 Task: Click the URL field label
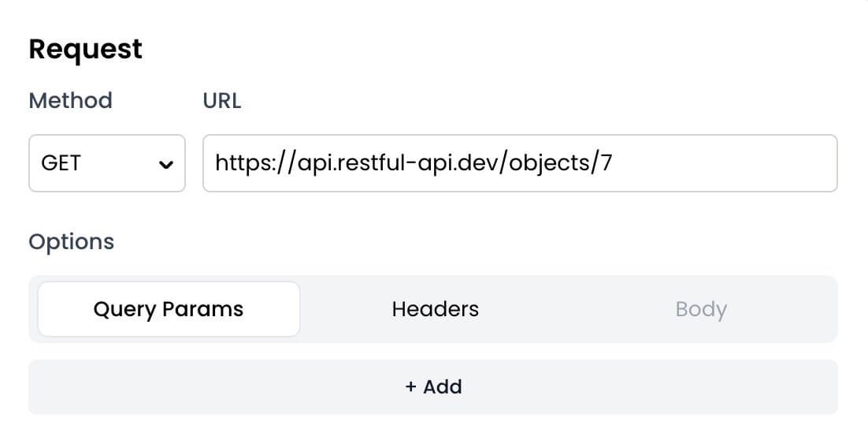pyautogui.click(x=221, y=101)
